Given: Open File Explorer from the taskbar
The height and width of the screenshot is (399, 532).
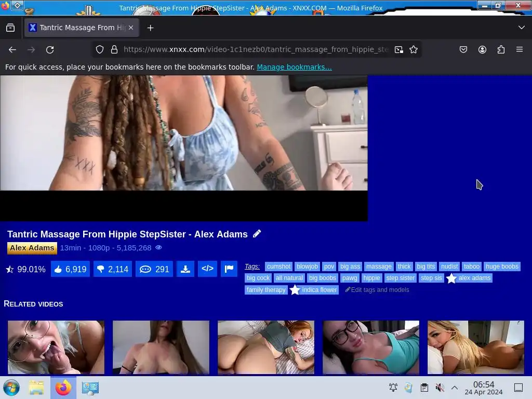Looking at the screenshot, I should pyautogui.click(x=36, y=388).
